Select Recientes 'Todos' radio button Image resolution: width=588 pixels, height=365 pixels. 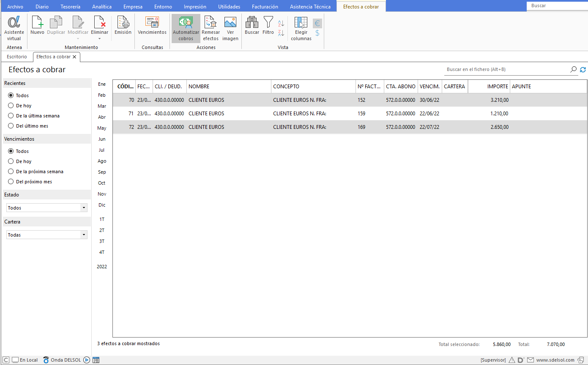pyautogui.click(x=11, y=95)
